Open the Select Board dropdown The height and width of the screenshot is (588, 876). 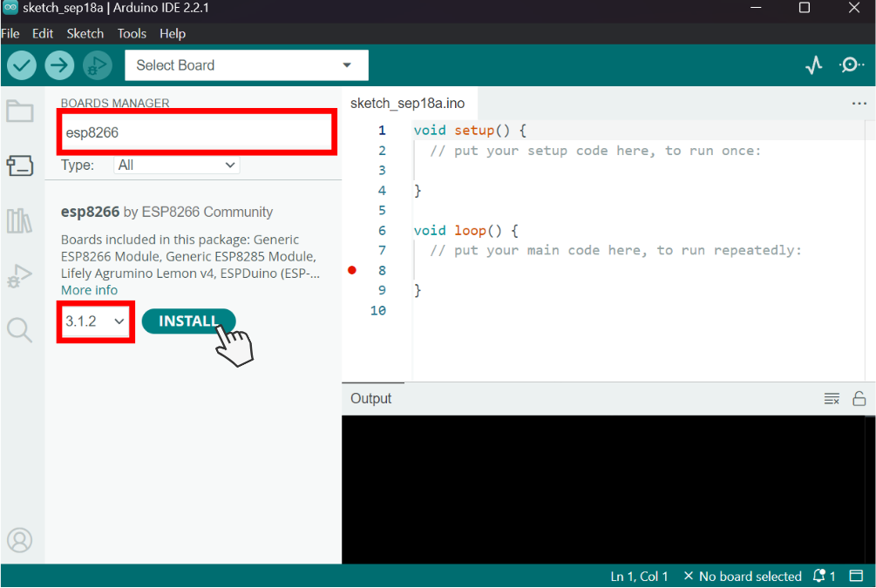[x=246, y=64]
